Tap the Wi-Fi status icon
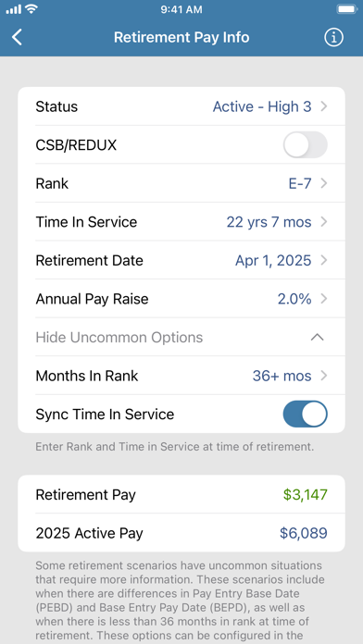363x644 pixels. point(31,9)
